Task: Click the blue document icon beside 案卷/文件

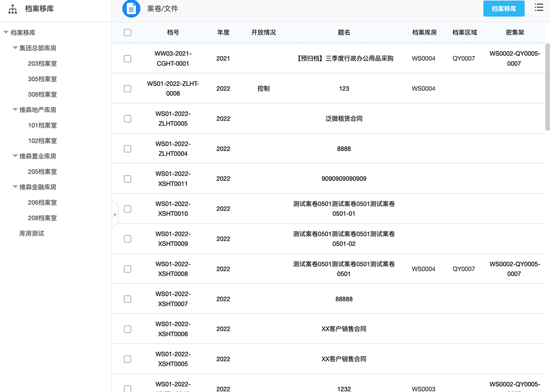Action: point(131,9)
